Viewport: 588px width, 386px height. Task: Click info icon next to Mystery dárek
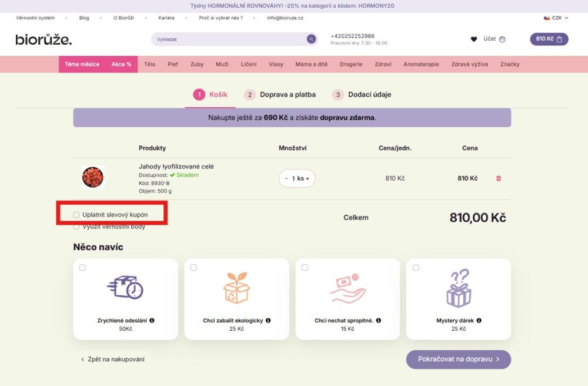[x=479, y=321]
